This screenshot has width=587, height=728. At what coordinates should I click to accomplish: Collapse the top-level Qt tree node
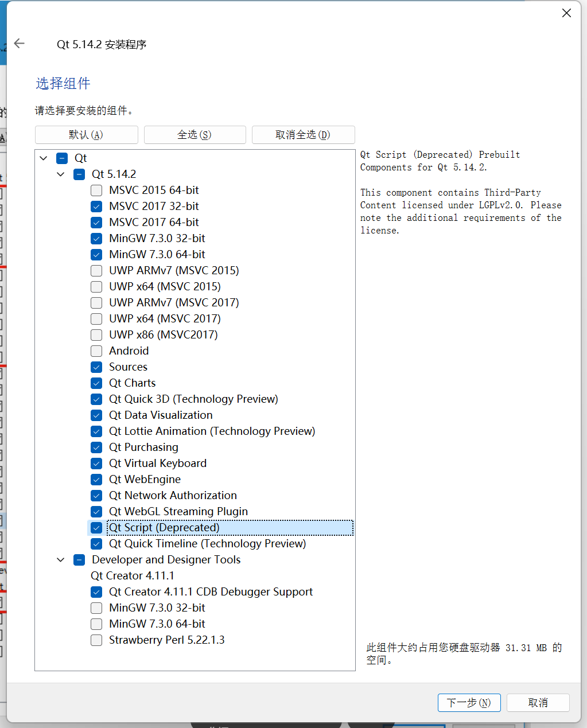click(x=44, y=158)
